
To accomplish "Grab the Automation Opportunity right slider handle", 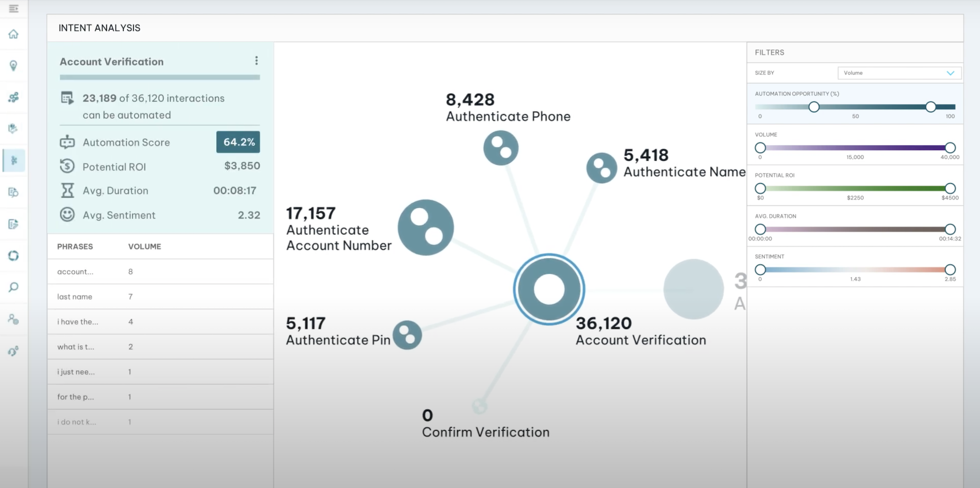I will [x=931, y=107].
